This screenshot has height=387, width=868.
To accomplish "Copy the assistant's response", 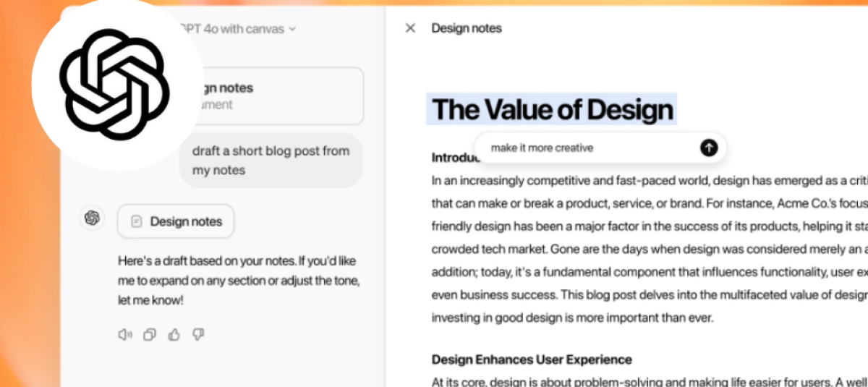I will [x=150, y=334].
